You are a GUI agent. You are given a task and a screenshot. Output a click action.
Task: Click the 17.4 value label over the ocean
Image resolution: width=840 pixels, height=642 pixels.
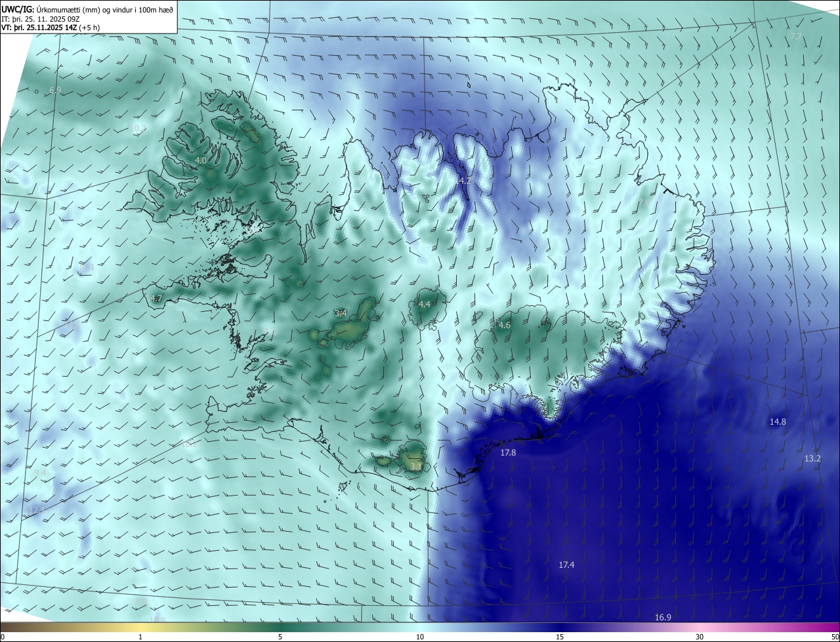coord(566,565)
